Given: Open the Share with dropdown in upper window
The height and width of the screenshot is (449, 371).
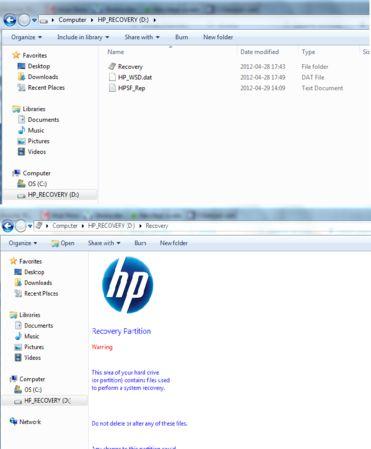Looking at the screenshot, I should pos(142,37).
